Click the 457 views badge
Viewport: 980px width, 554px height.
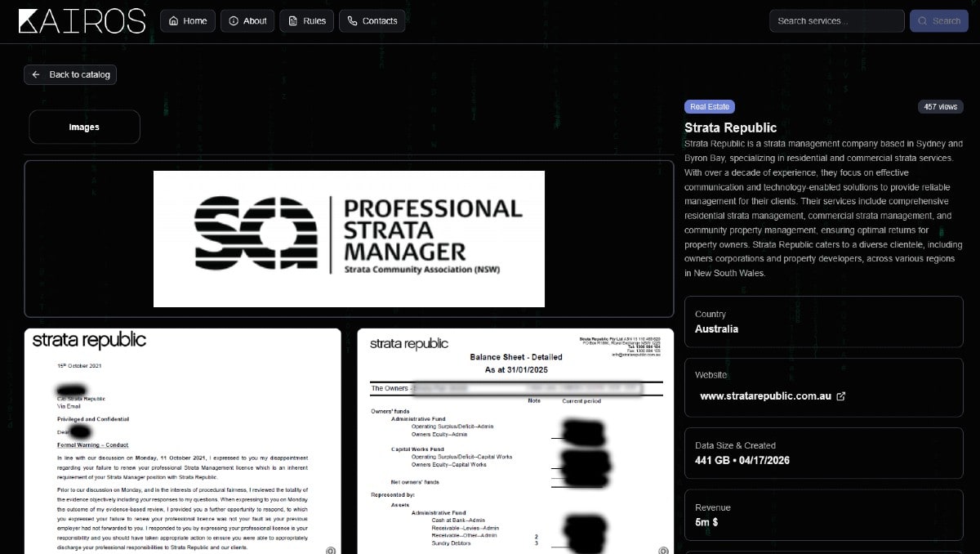click(940, 107)
